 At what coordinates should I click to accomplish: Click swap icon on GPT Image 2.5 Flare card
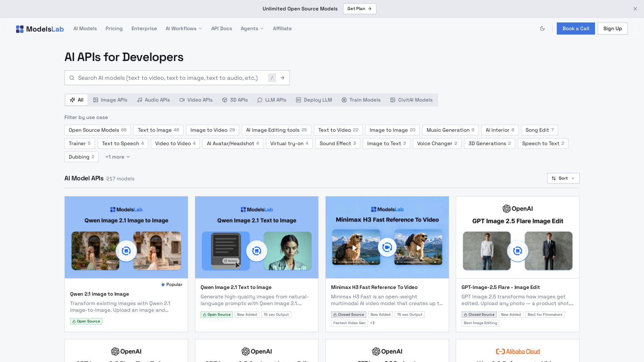(518, 251)
